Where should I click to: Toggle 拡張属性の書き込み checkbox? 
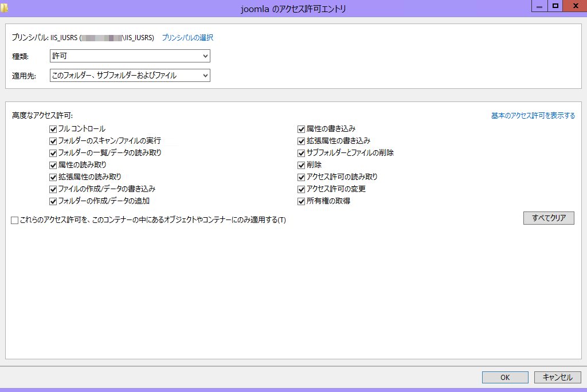click(x=301, y=141)
